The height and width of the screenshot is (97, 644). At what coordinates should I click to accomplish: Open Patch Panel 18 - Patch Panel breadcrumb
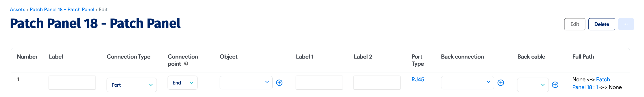tap(62, 10)
